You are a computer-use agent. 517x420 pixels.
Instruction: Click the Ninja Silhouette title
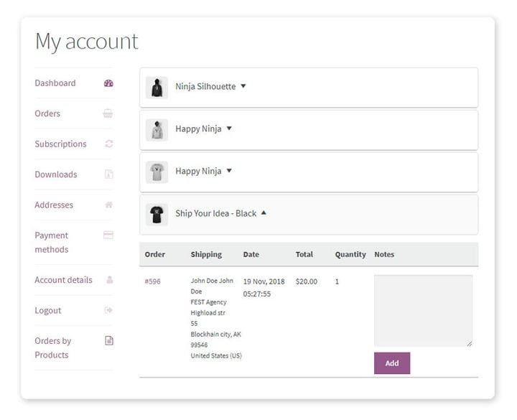pyautogui.click(x=205, y=86)
